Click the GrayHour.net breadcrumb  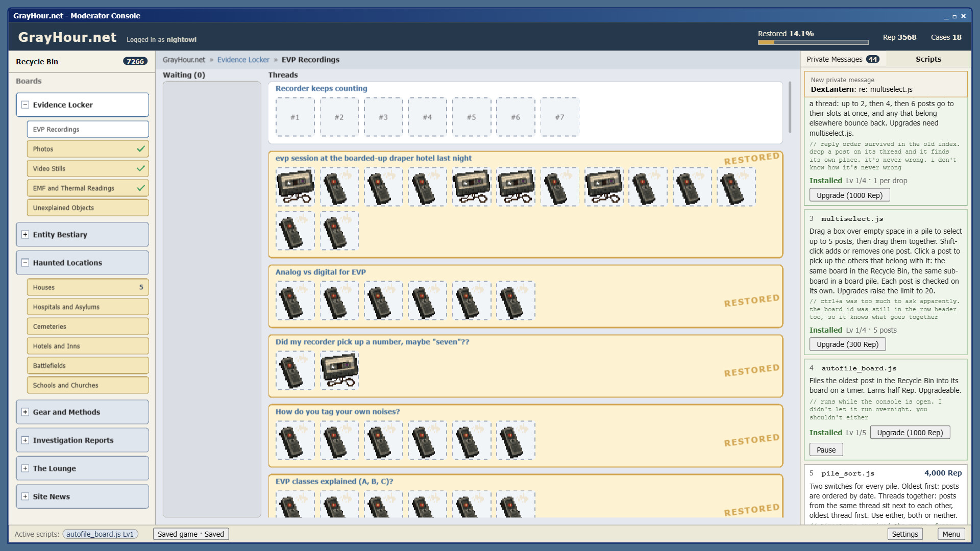point(184,60)
